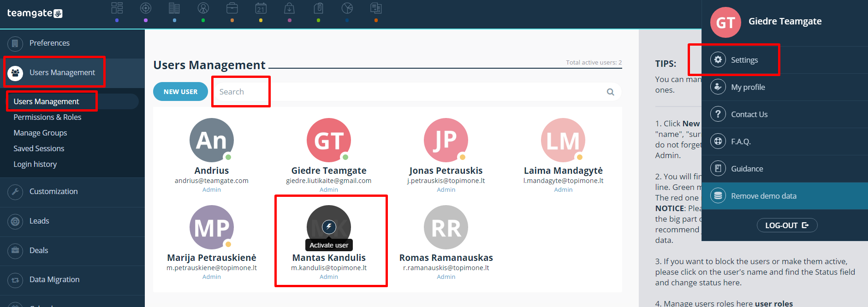Click email giedre.liutikaite@gmail.com

(329, 181)
